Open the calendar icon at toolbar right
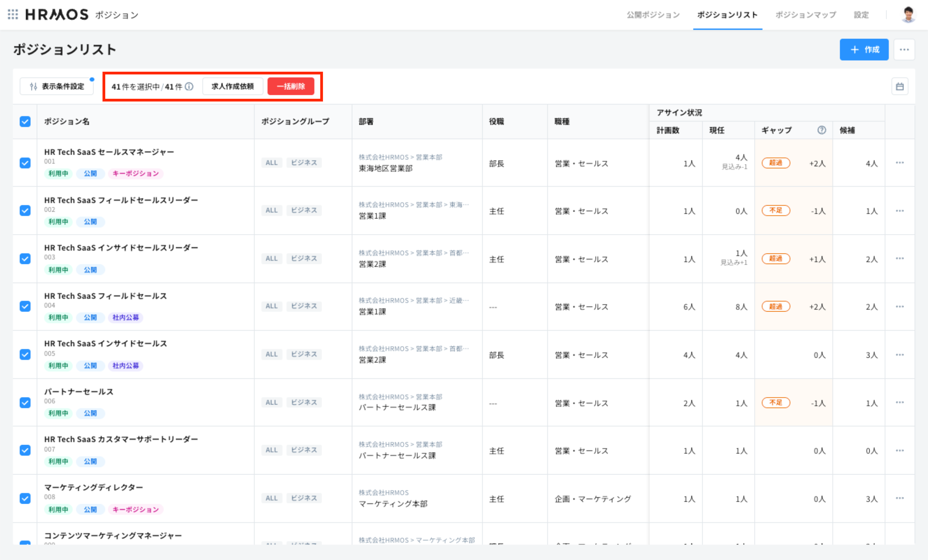Viewport: 928px width, 560px height. 900,87
